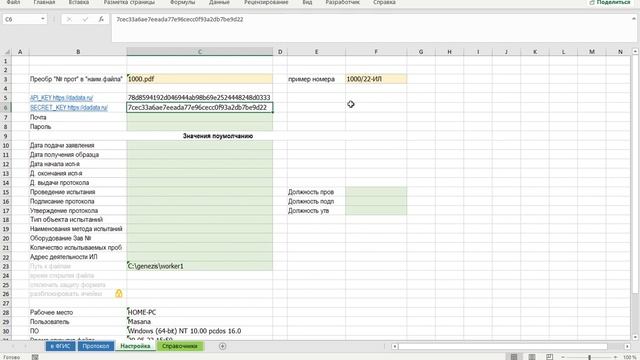The image size is (640, 360).
Task: Open the Данные ribbon tab
Action: coord(219,2)
